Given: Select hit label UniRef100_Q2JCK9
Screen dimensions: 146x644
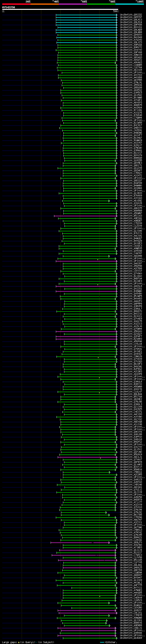Looking at the screenshot, I should 131,580.
